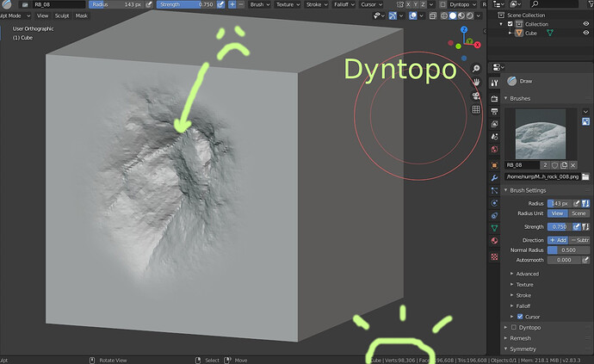The image size is (594, 364).
Task: Expand the Cube tree item in outliner
Action: [510, 33]
